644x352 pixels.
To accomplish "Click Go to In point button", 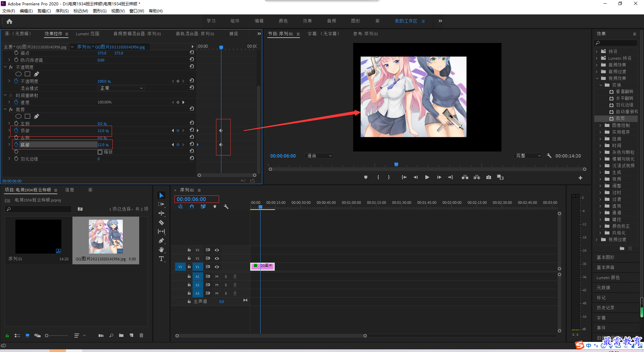I will (404, 177).
